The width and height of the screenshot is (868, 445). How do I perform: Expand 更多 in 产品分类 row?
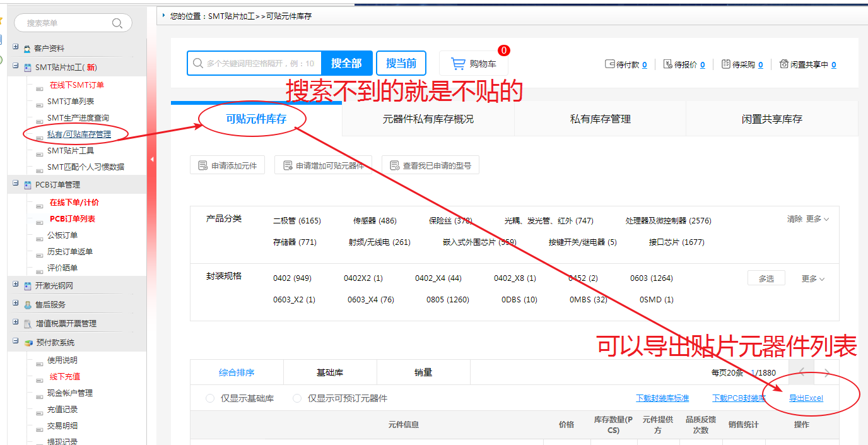click(817, 219)
